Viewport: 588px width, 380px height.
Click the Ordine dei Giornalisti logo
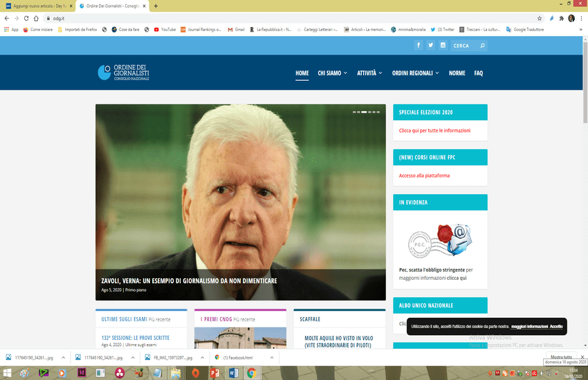123,73
